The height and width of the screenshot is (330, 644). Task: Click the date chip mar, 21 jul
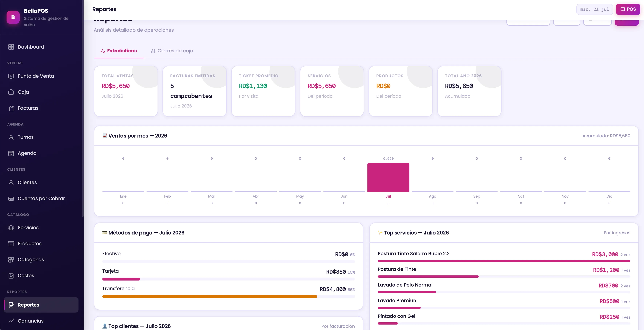(x=595, y=9)
